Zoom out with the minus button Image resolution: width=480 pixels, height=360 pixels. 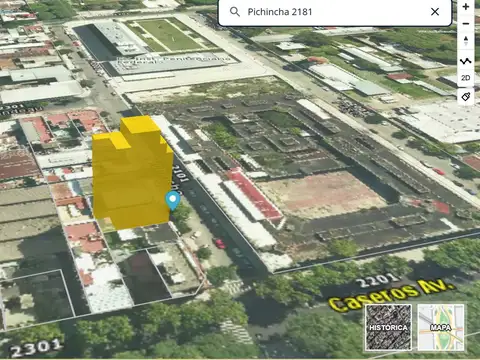pyautogui.click(x=466, y=24)
